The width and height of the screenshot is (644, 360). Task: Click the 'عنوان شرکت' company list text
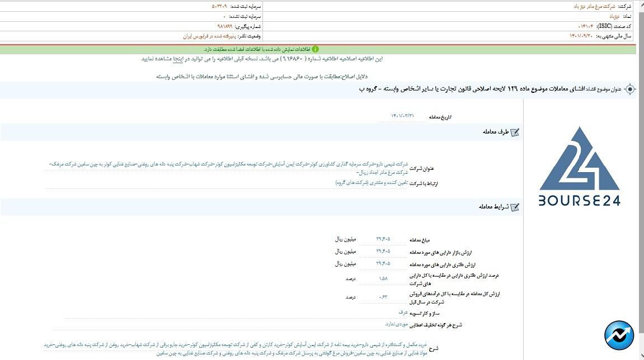tap(228, 168)
